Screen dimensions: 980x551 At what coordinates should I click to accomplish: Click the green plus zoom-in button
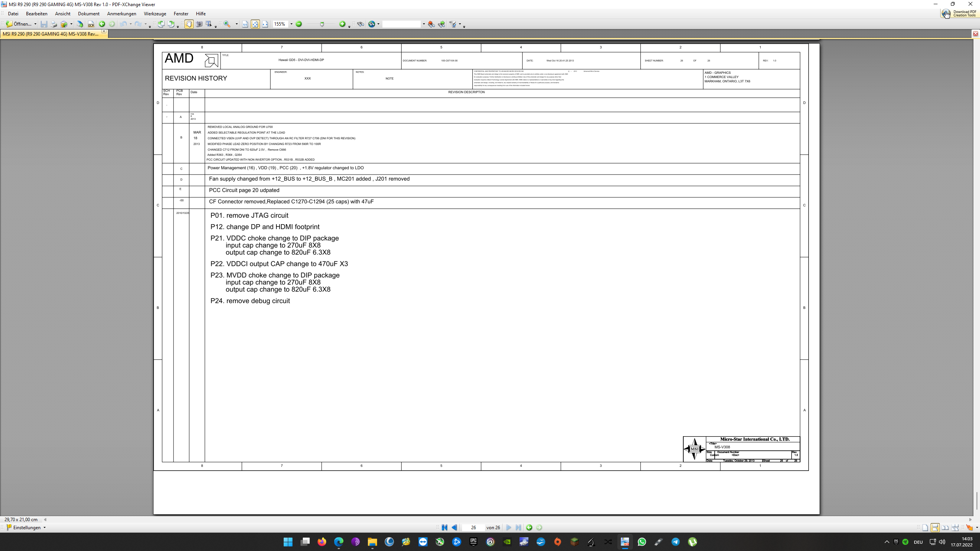coord(342,24)
